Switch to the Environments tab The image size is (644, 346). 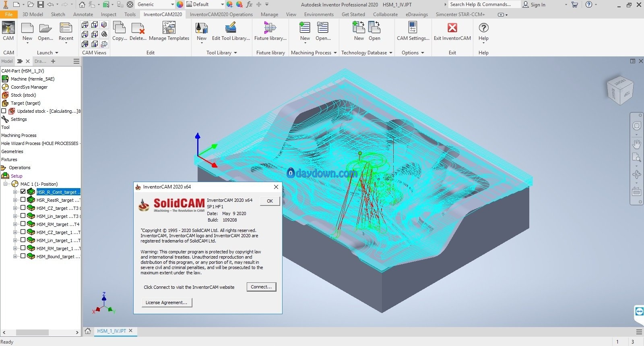[319, 14]
